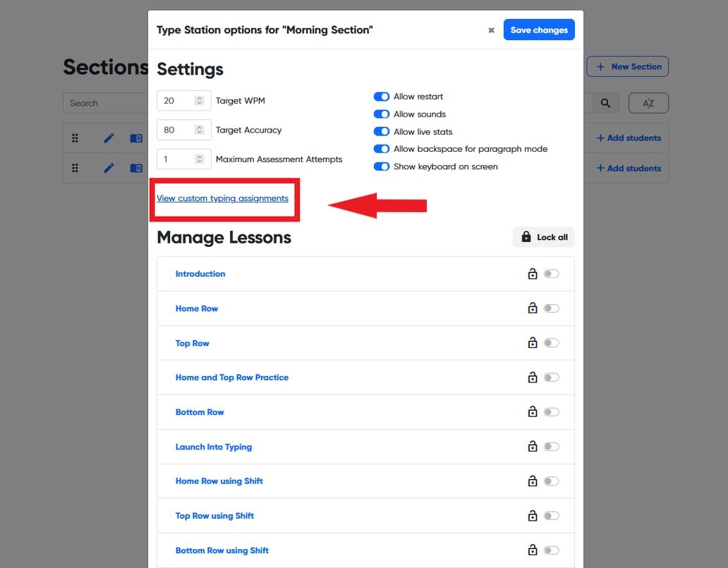
Task: Open the Launch Into Typing lesson
Action: pyautogui.click(x=213, y=446)
